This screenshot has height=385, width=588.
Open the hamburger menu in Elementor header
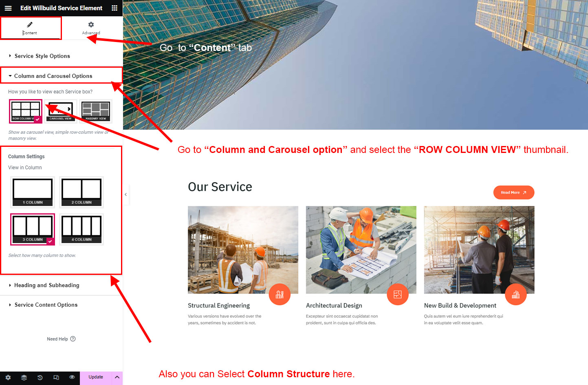click(8, 8)
